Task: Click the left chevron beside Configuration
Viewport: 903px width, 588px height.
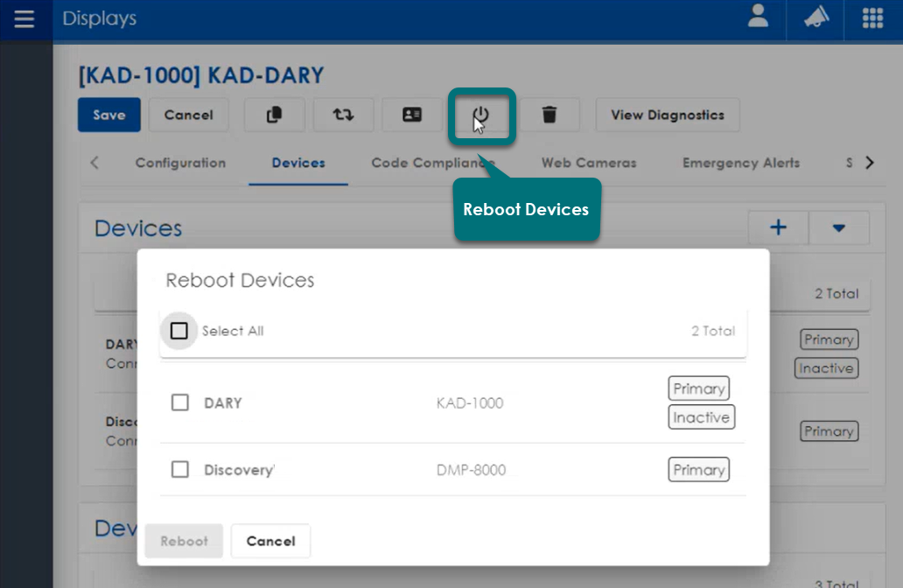Action: click(94, 162)
